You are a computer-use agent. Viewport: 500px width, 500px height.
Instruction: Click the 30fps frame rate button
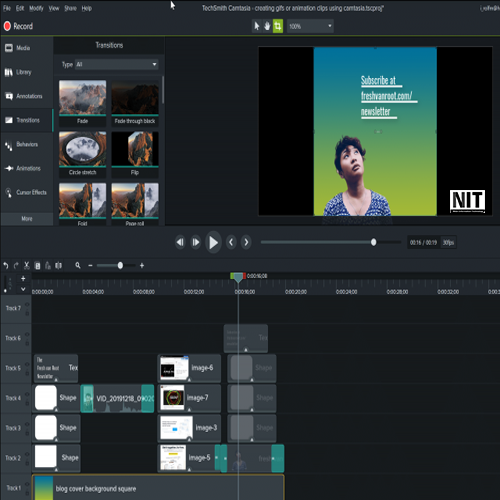point(448,242)
